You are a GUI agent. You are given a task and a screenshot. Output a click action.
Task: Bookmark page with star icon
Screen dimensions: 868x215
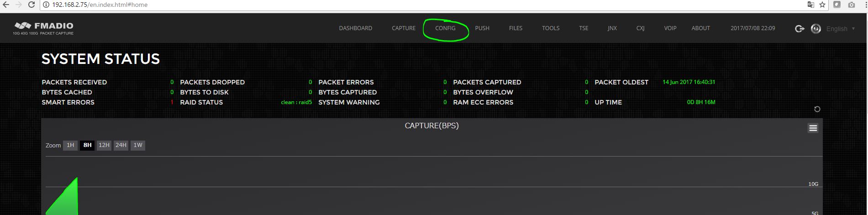click(x=822, y=5)
